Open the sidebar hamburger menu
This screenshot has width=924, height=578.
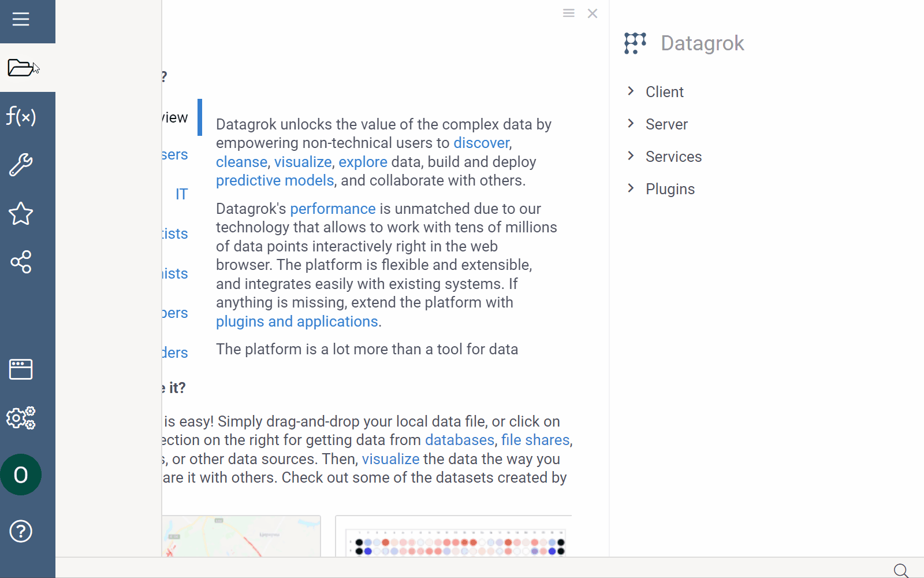21,18
